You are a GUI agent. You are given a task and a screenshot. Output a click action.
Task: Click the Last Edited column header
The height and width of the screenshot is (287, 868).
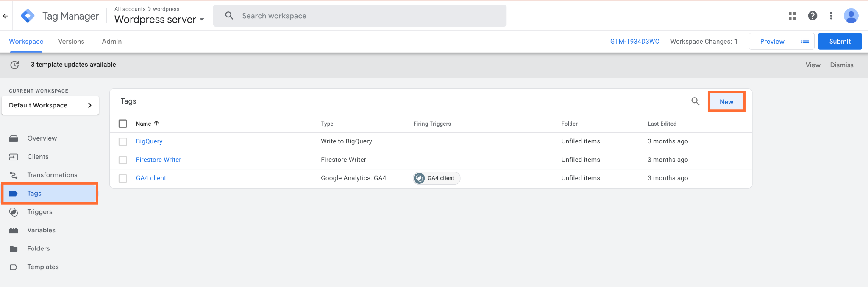click(x=662, y=124)
